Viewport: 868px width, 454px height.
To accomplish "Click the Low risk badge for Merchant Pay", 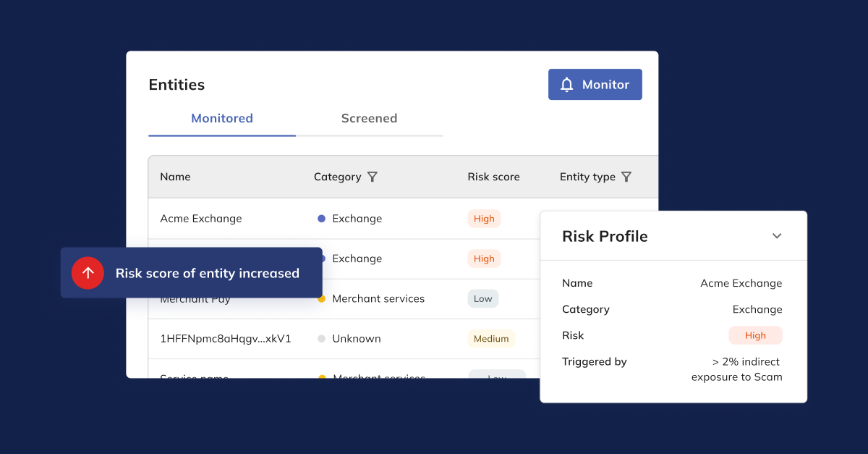I will tap(482, 298).
